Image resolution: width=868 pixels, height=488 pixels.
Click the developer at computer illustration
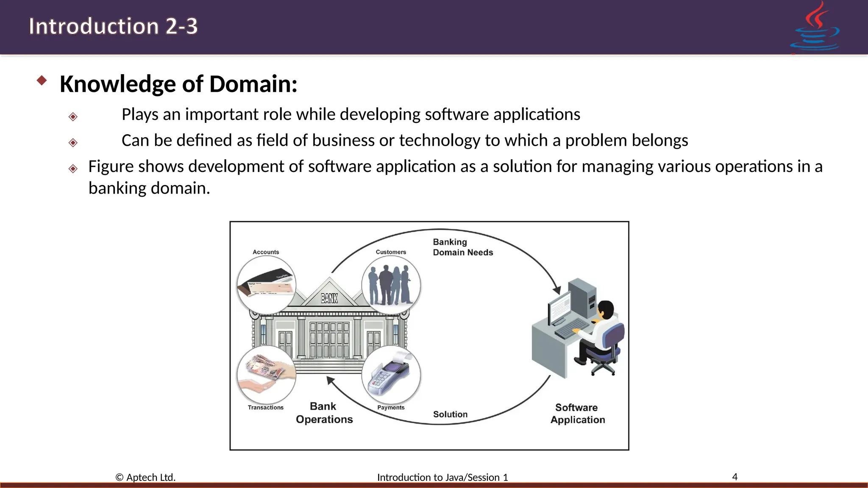point(579,328)
